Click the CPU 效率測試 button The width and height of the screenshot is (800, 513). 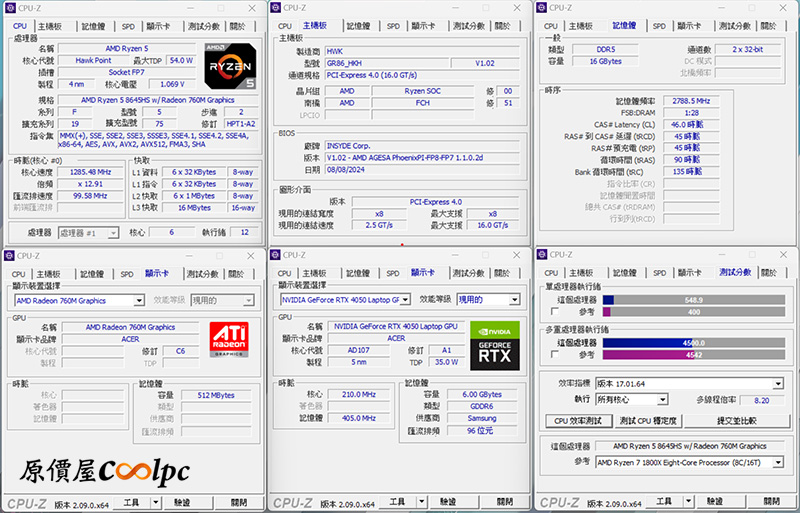(578, 421)
